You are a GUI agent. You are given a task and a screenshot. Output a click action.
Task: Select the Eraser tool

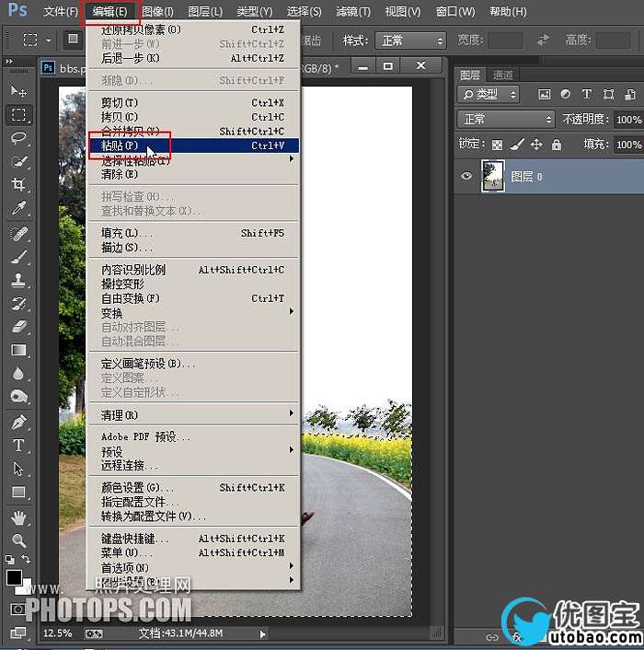pyautogui.click(x=18, y=327)
